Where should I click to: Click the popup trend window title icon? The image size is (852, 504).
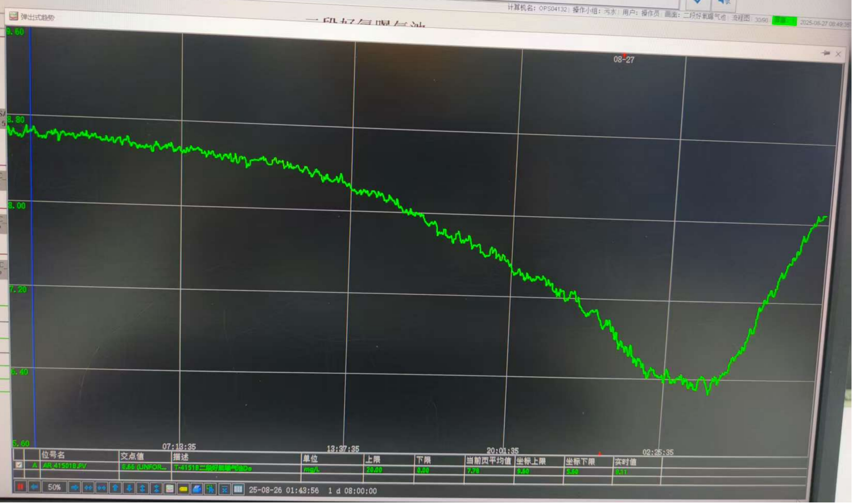(14, 16)
